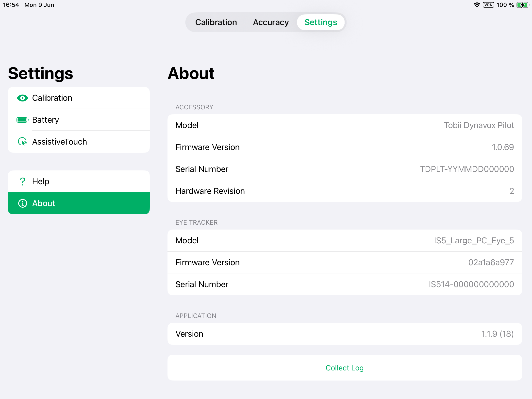Click the Battery icon in sidebar
This screenshot has height=399, width=532.
(x=22, y=120)
